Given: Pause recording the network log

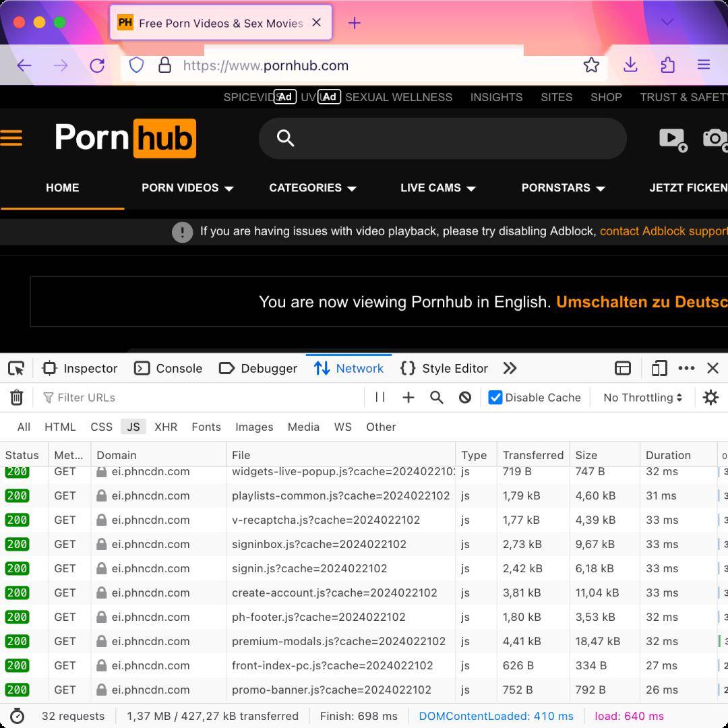Looking at the screenshot, I should 380,398.
